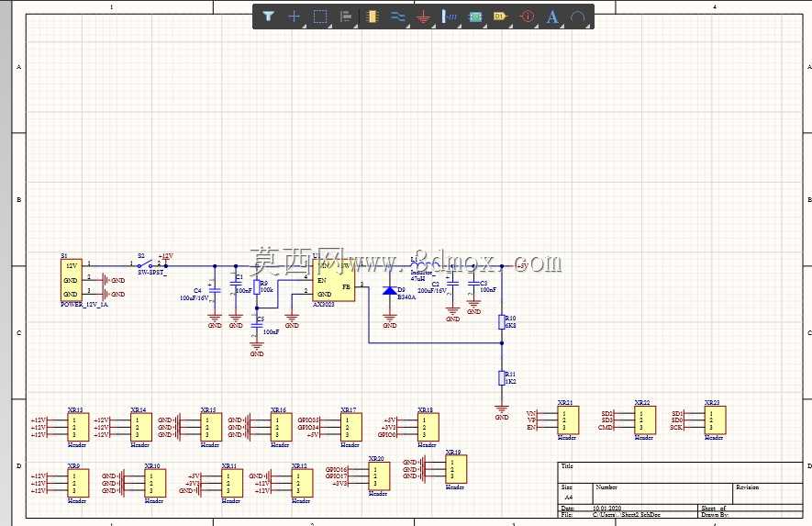This screenshot has height=526, width=812.
Task: Select the Place Harness tool
Action: tap(449, 17)
